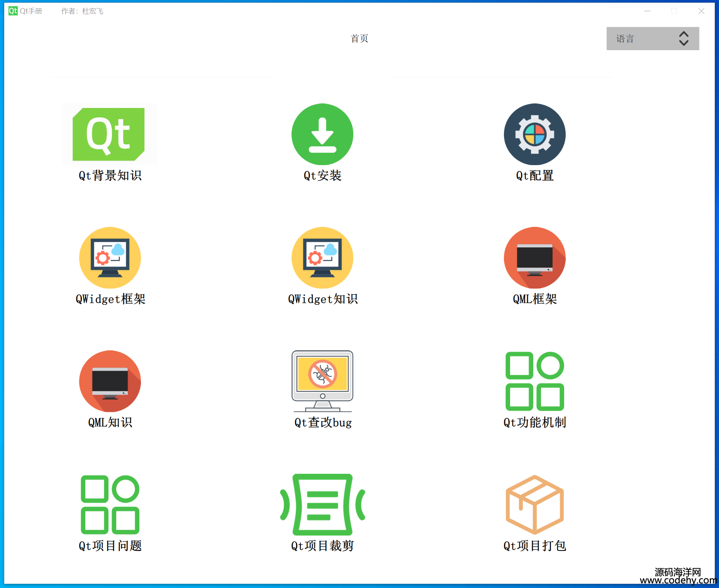Click the Qt项目裁剪 document icon

[322, 505]
